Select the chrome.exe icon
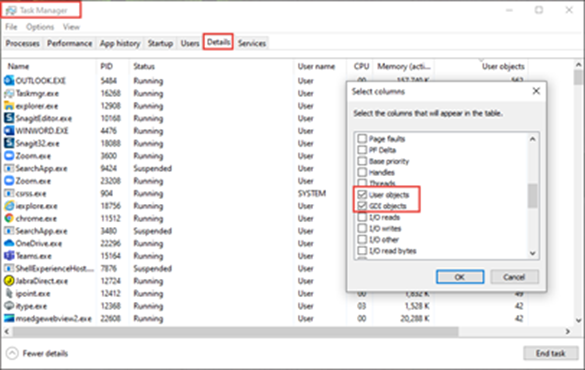 tap(9, 218)
